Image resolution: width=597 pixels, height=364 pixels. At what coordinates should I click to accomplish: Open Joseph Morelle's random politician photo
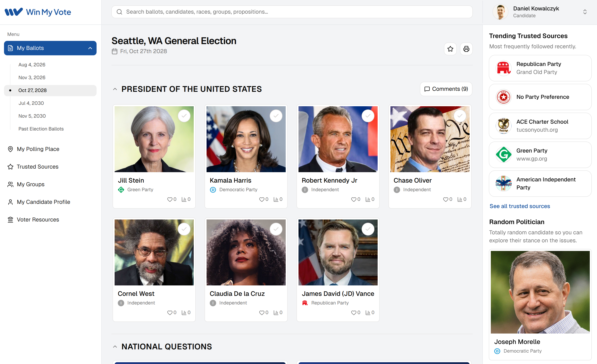click(540, 292)
